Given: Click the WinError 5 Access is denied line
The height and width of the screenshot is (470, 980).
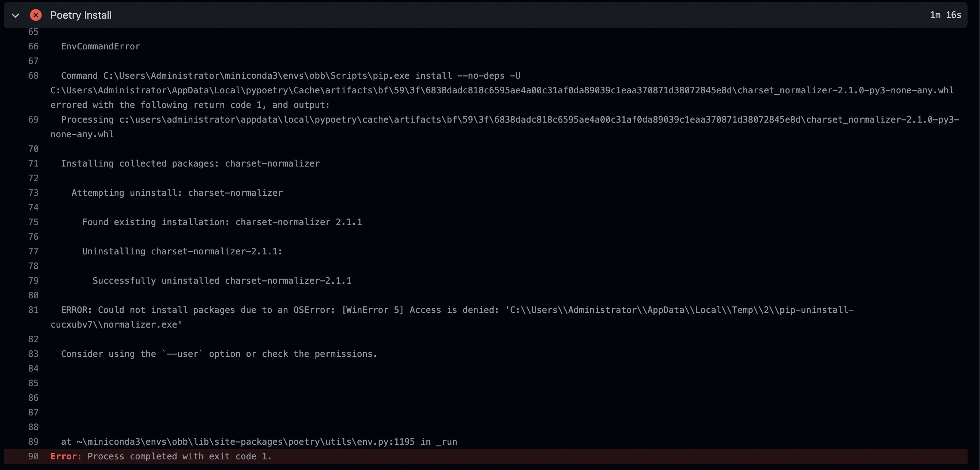Looking at the screenshot, I should click(x=452, y=317).
